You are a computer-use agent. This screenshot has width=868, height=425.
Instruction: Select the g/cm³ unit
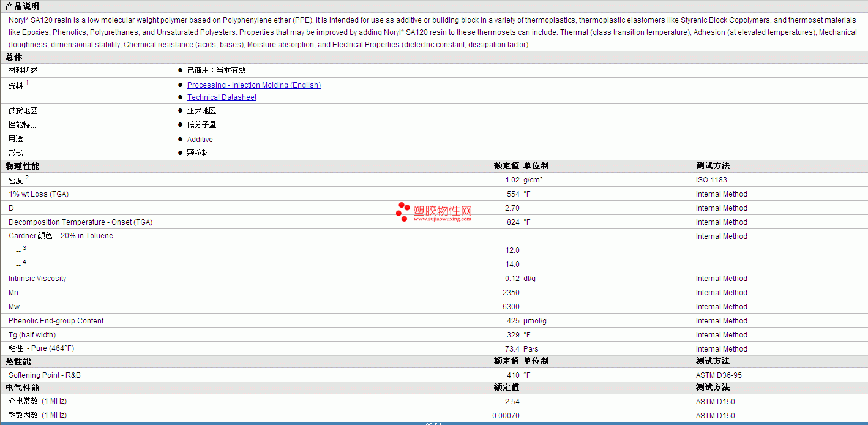coord(533,180)
